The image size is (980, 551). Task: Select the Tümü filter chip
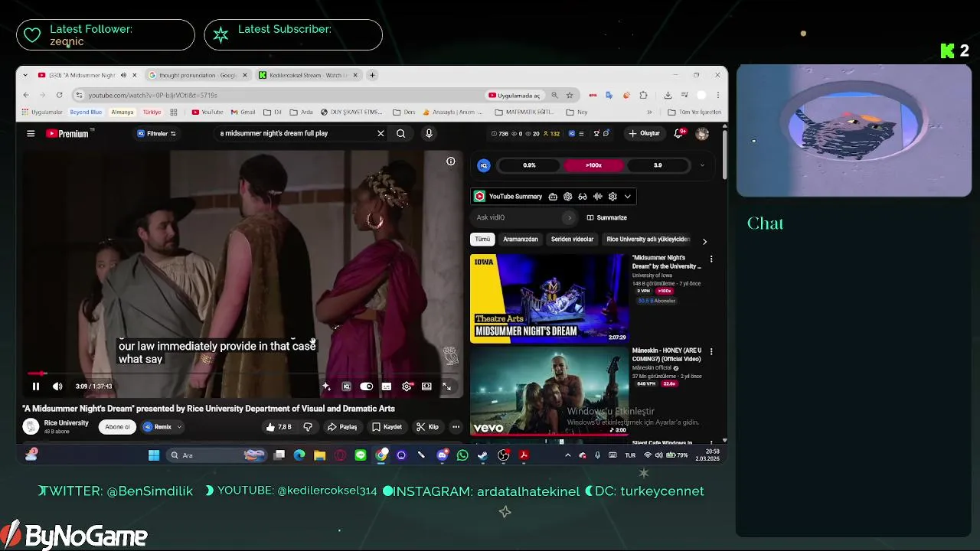coord(482,240)
